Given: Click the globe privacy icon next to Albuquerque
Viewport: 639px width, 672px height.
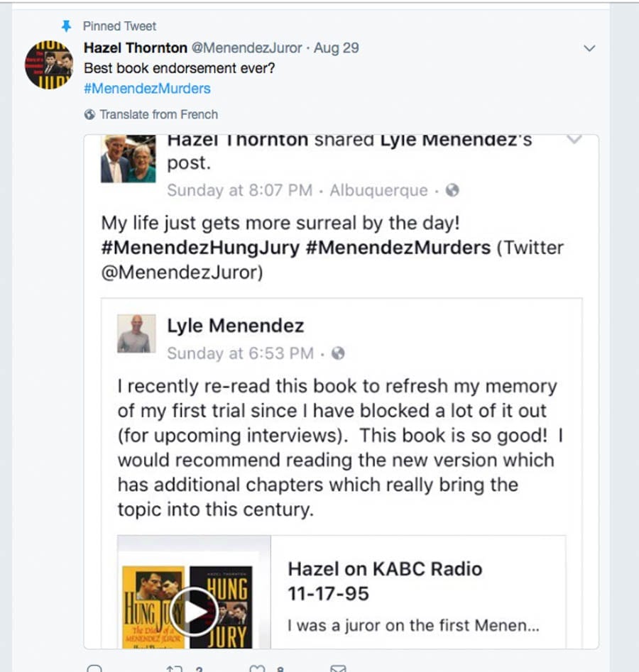Looking at the screenshot, I should tap(452, 190).
